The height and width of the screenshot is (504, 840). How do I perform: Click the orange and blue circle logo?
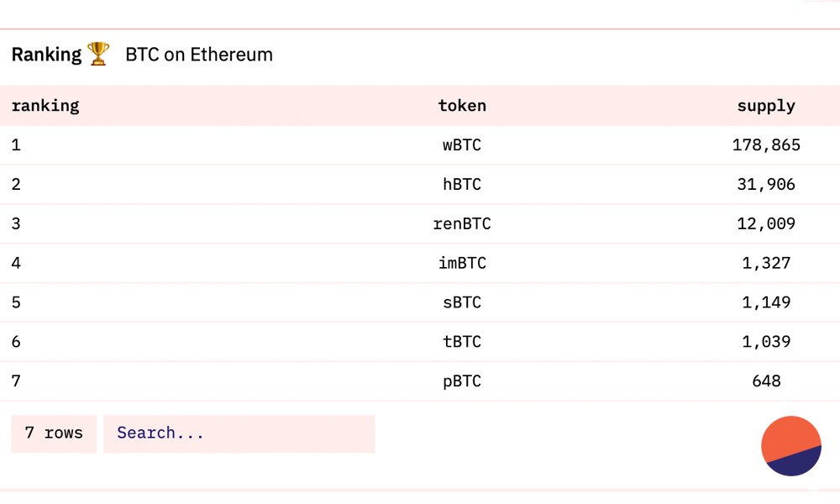[790, 446]
